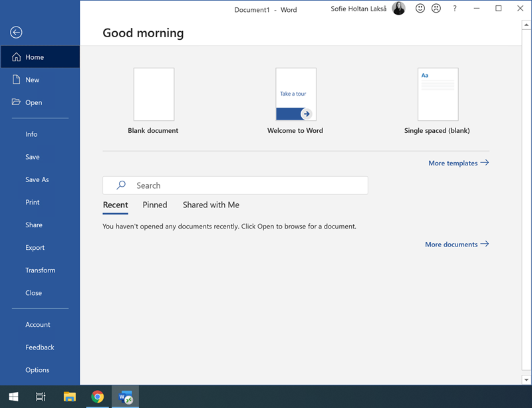Click the user profile picture
Screen dimensions: 532x408
[398, 8]
